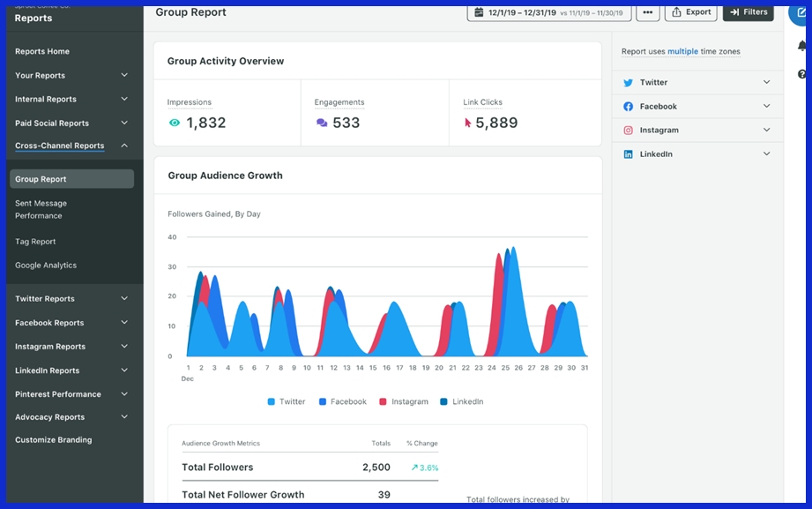Viewport: 812px width, 509px height.
Task: Expand the Twitter filter chevron
Action: [767, 82]
